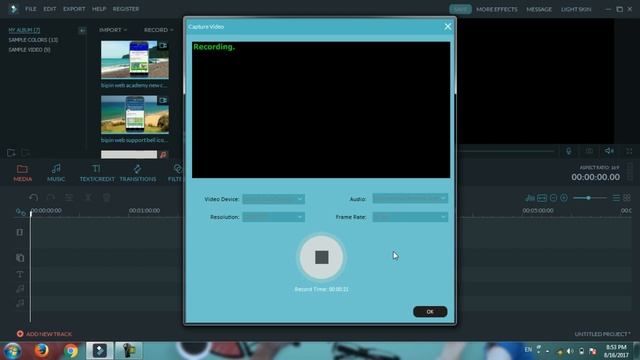Viewport: 640px width, 360px height.
Task: Stop recording with the square stop button
Action: (321, 257)
